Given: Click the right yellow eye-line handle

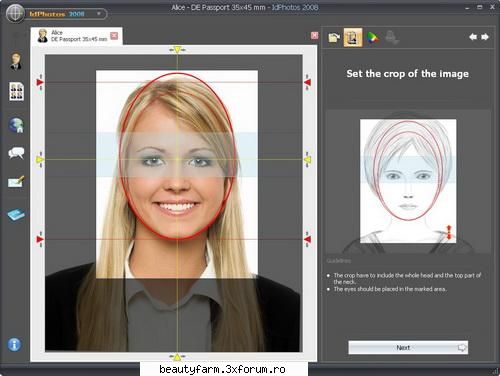Looking at the screenshot, I should (x=308, y=160).
